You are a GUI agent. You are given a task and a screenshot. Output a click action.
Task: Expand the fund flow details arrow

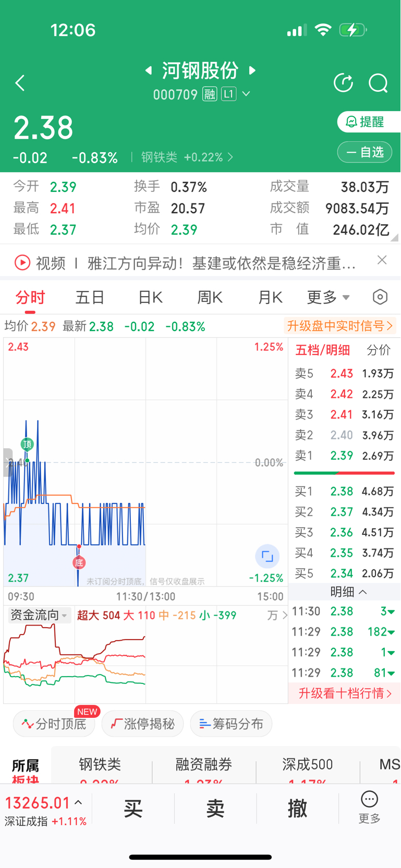coord(284,616)
